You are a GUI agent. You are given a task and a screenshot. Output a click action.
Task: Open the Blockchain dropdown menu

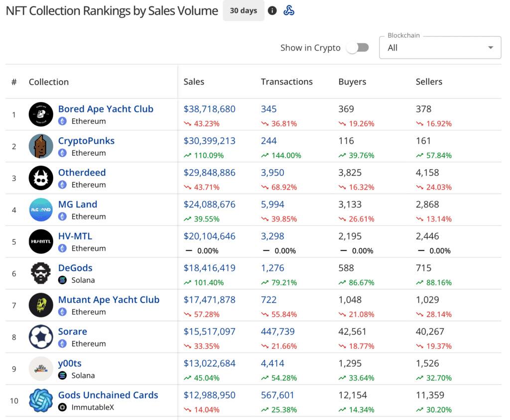(x=433, y=48)
